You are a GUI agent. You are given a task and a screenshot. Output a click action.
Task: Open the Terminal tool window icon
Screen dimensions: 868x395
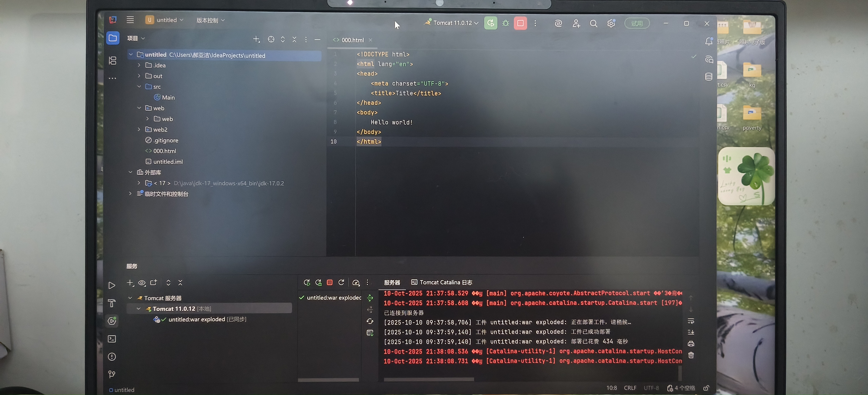[x=112, y=339]
